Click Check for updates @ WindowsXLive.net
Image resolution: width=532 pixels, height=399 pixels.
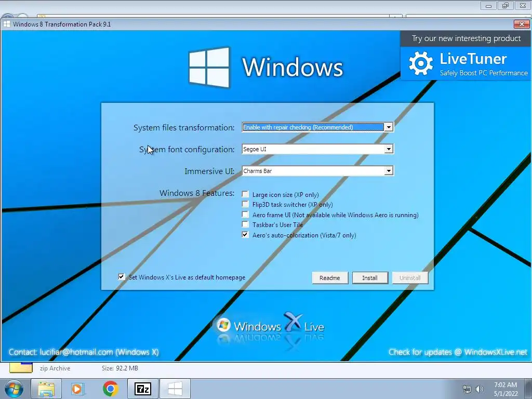pos(458,352)
